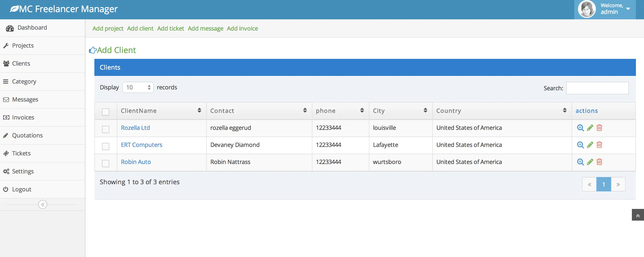
Task: Expand the records per page dropdown
Action: click(138, 87)
